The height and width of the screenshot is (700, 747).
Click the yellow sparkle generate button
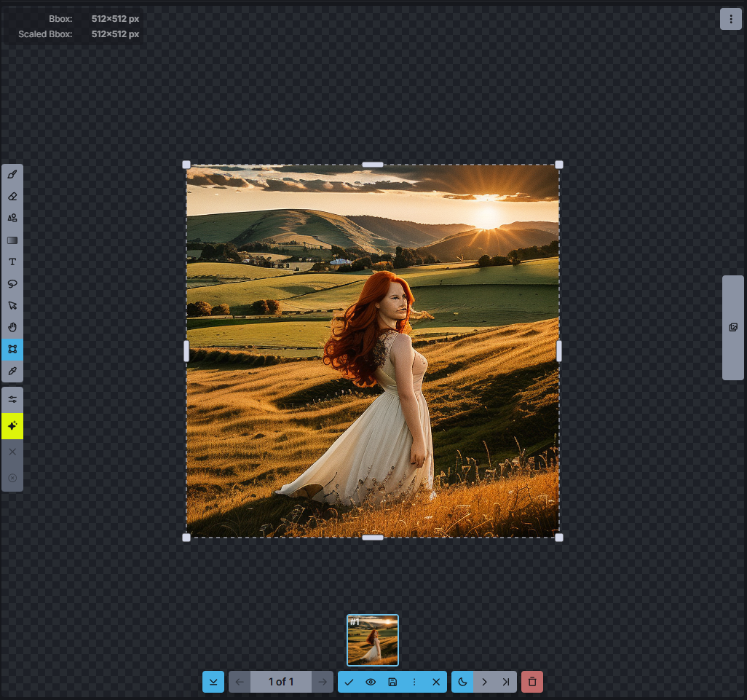click(12, 425)
